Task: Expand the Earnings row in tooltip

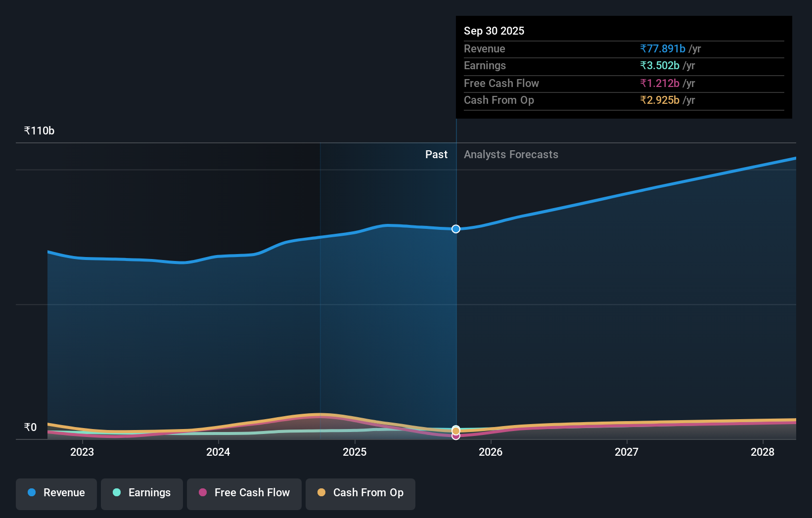Action: click(485, 66)
